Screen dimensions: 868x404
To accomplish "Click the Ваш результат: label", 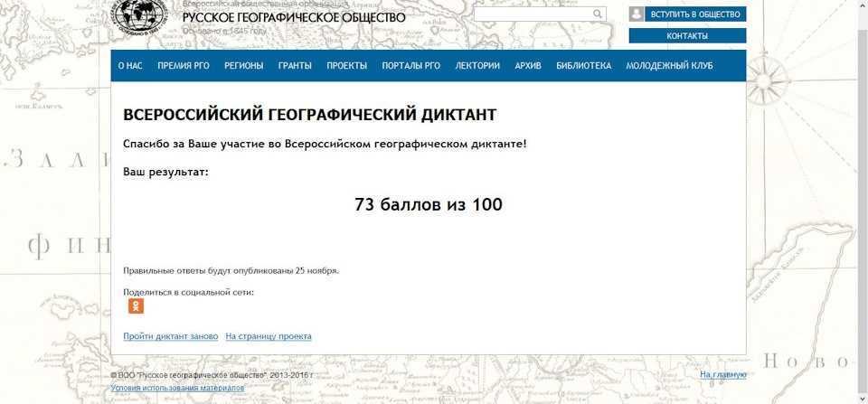I will tap(165, 172).
